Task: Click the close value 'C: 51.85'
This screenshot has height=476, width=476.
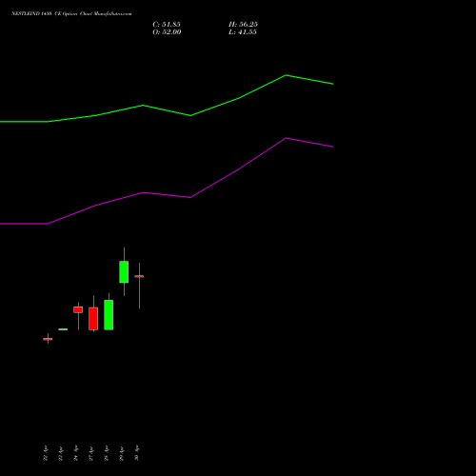Action: point(167,25)
